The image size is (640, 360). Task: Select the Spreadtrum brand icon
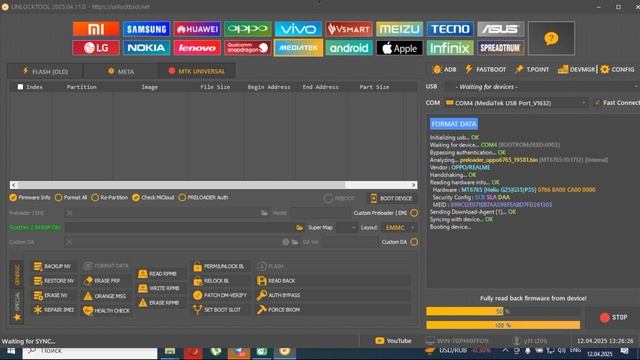pyautogui.click(x=501, y=48)
